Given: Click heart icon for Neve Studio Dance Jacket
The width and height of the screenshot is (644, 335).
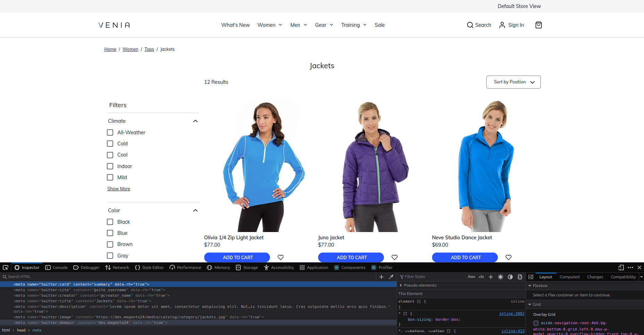Looking at the screenshot, I should coord(509,257).
